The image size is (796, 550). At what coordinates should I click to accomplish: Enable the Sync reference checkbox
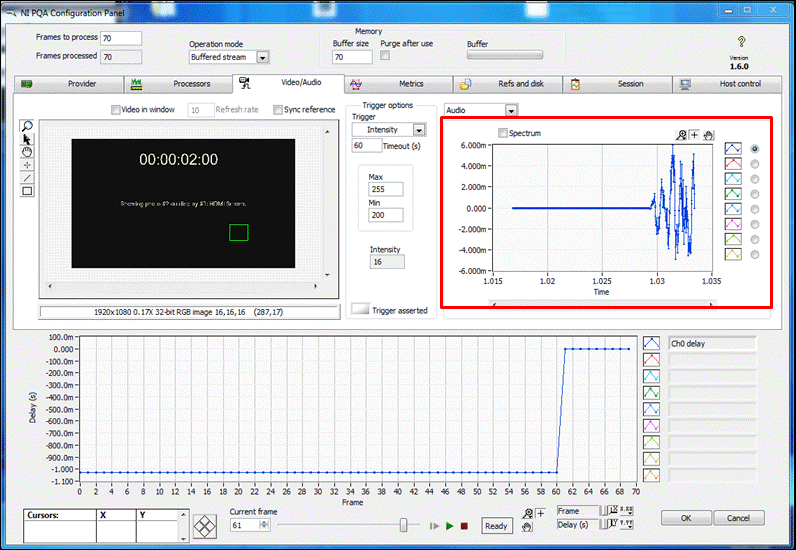[x=278, y=110]
